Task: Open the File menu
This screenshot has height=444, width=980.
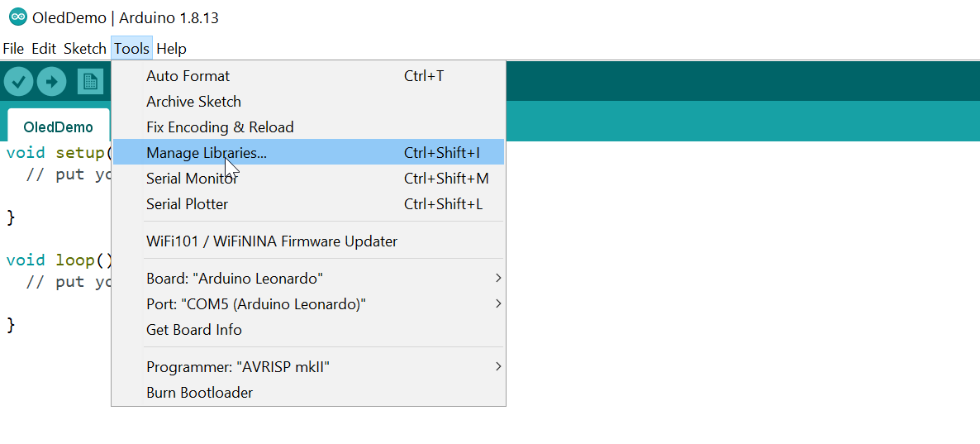Action: (x=13, y=48)
